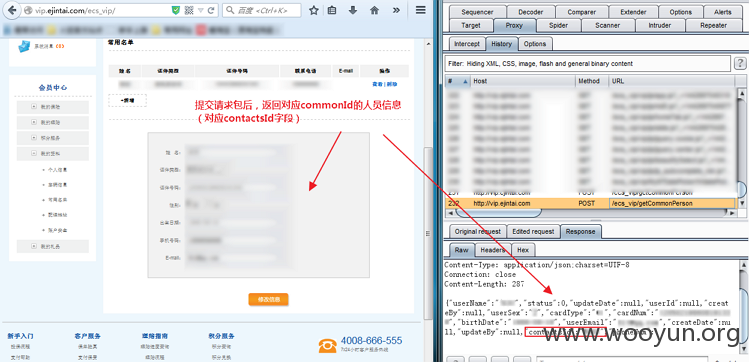Click the history filter bar
The image size is (749, 362).
point(588,64)
